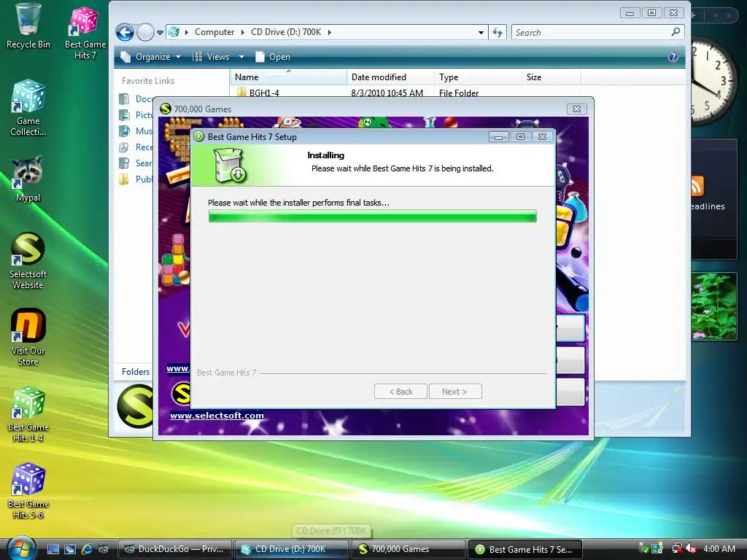This screenshot has width=747, height=560.
Task: Click the Windows Start orb
Action: (x=20, y=548)
